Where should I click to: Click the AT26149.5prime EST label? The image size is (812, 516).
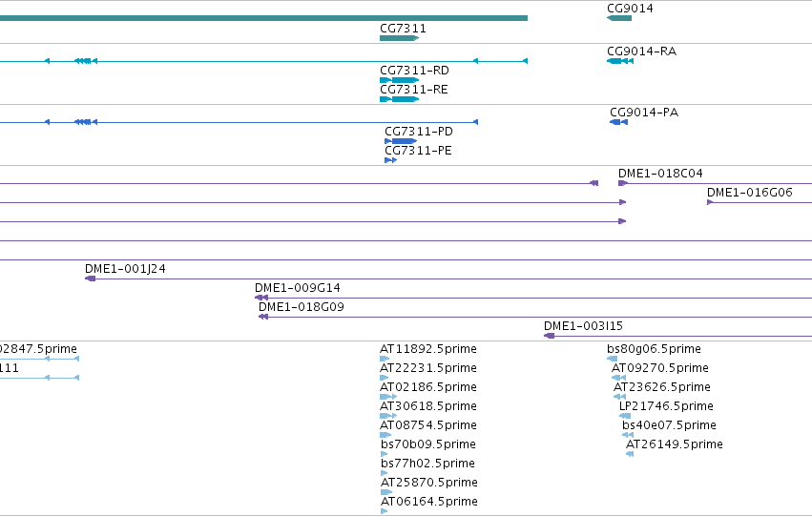(x=675, y=444)
